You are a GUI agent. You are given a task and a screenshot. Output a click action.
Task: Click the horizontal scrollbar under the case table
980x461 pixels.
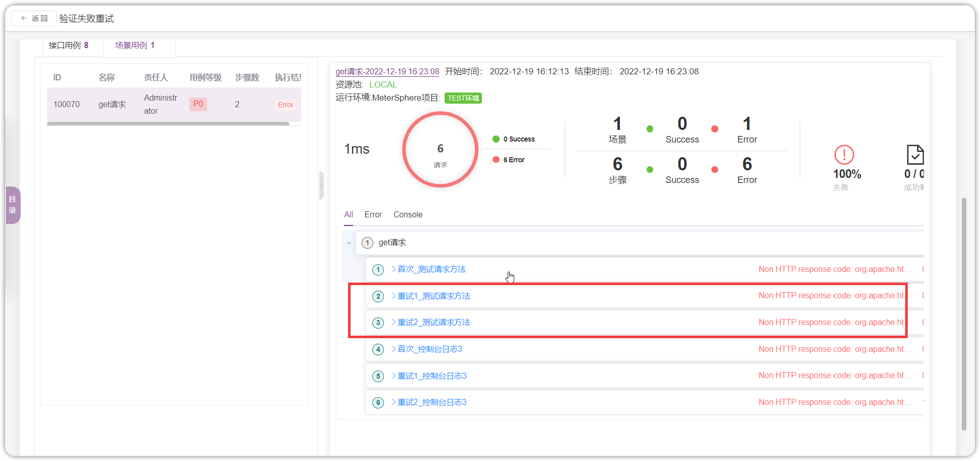(168, 124)
